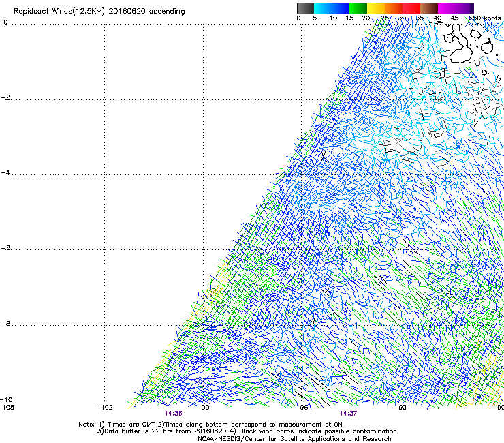Image resolution: width=504 pixels, height=443 pixels.
Task: Select gray 0-5 knots color segment
Action: (305, 8)
